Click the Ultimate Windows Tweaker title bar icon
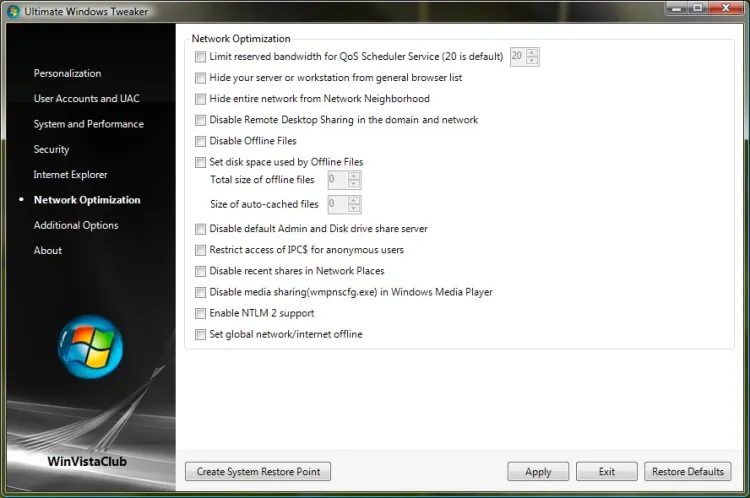The image size is (750, 498). pos(13,11)
